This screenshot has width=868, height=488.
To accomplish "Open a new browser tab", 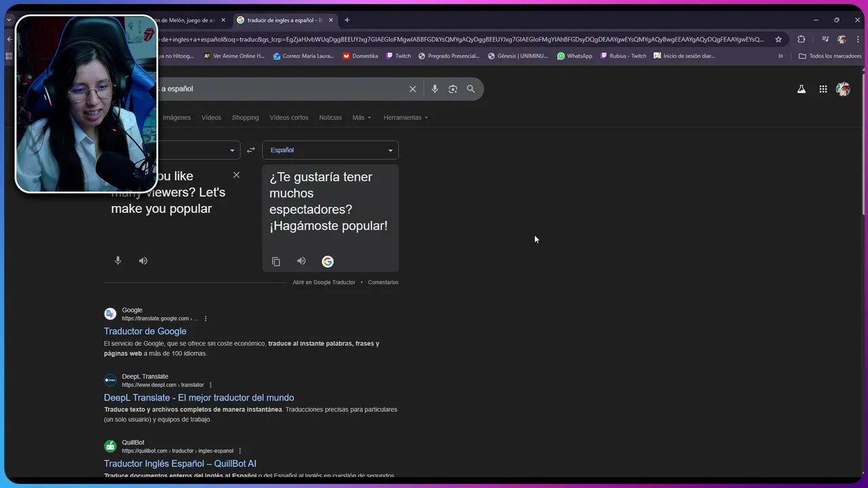I will tap(347, 20).
